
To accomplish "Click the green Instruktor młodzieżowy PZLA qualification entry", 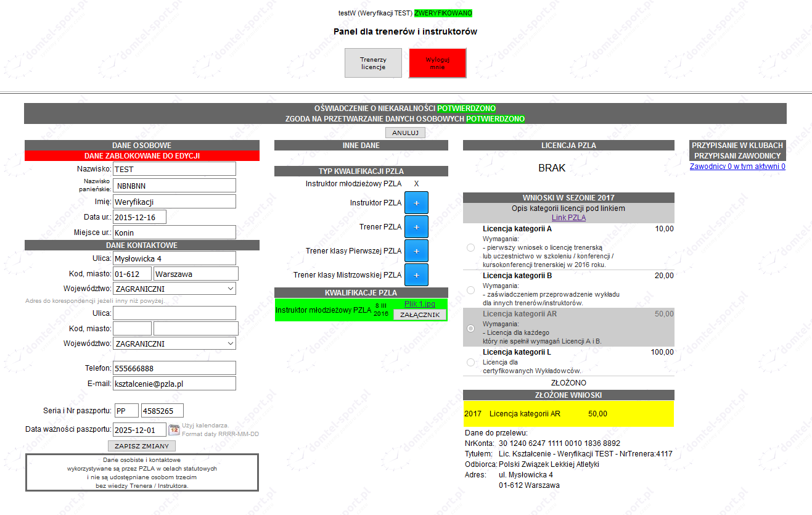I will click(361, 310).
